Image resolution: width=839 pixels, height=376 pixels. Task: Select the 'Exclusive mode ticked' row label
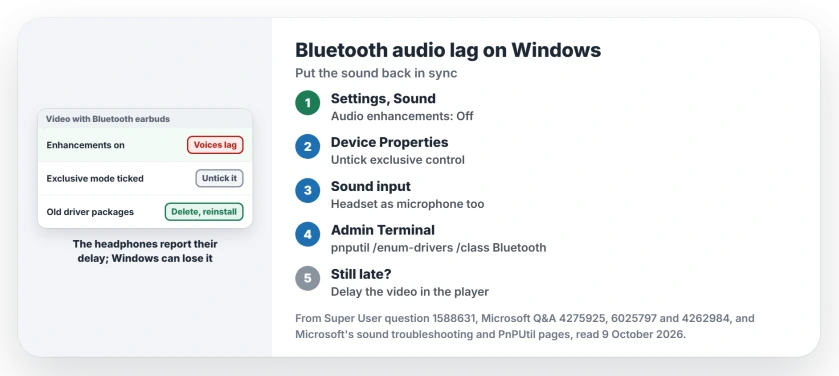coord(95,179)
